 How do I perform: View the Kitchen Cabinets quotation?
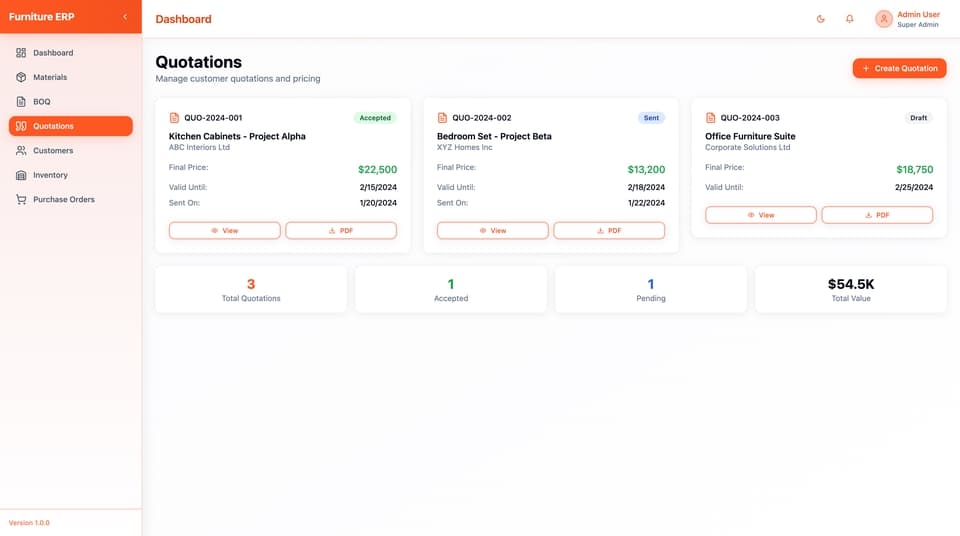(x=225, y=231)
